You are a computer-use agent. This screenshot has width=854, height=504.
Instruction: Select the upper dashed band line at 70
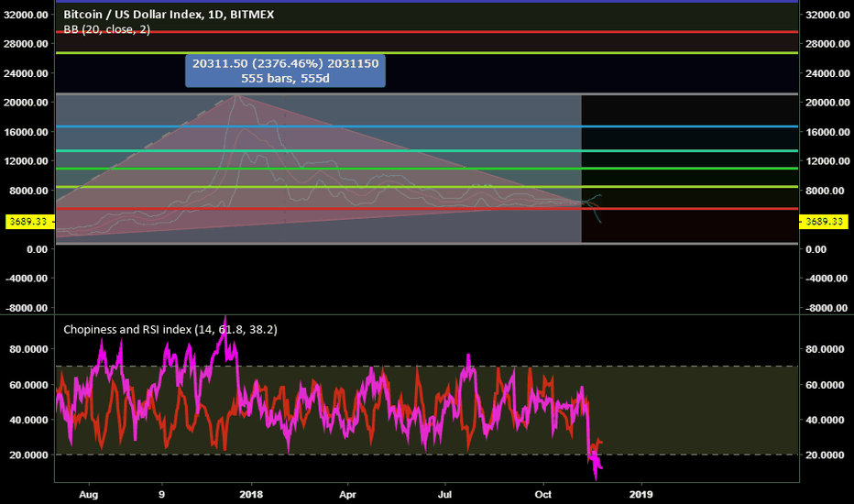pyautogui.click(x=427, y=367)
